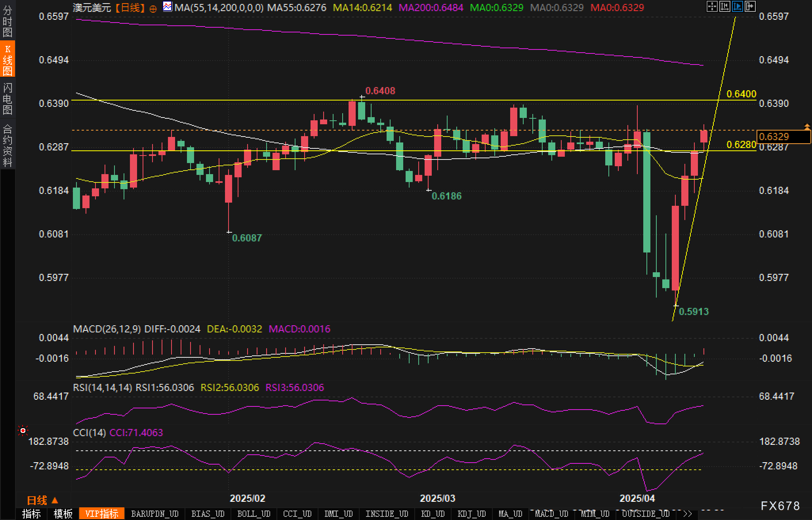Apply the BOLL_UD indicator

254,514
